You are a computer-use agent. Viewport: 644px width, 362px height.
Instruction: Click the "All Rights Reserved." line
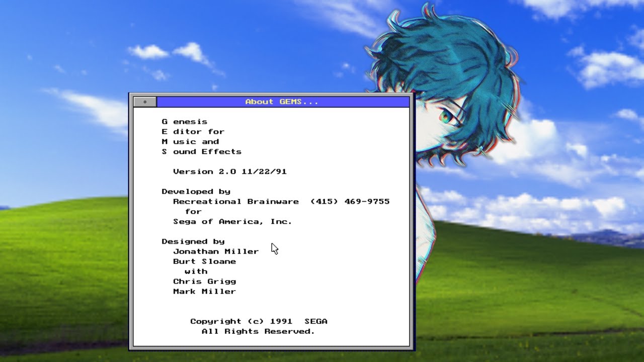(x=258, y=331)
